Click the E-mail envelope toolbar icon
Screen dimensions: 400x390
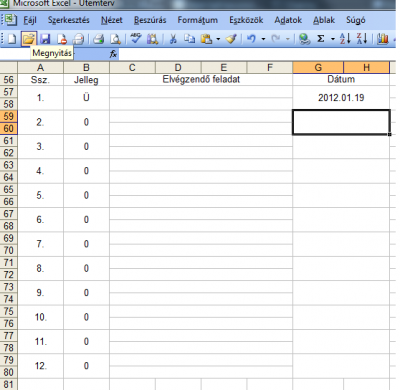pos(78,39)
